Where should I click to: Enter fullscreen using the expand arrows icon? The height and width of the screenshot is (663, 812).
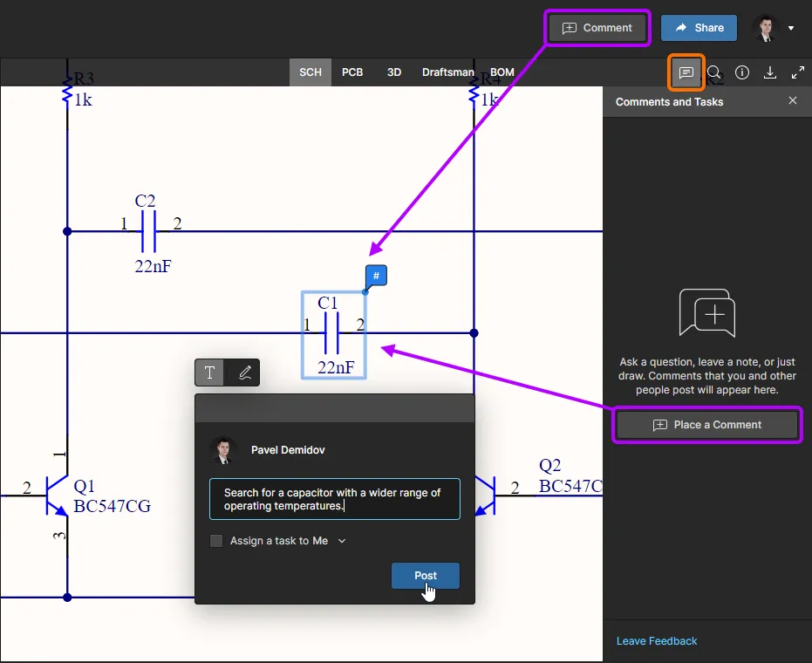coord(798,73)
